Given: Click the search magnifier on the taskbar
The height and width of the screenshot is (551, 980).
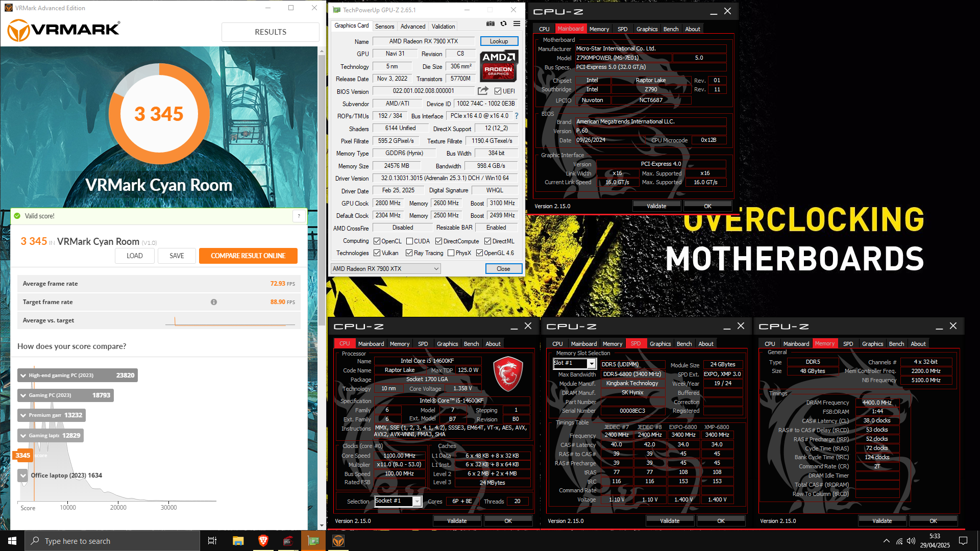Looking at the screenshot, I should pos(35,541).
